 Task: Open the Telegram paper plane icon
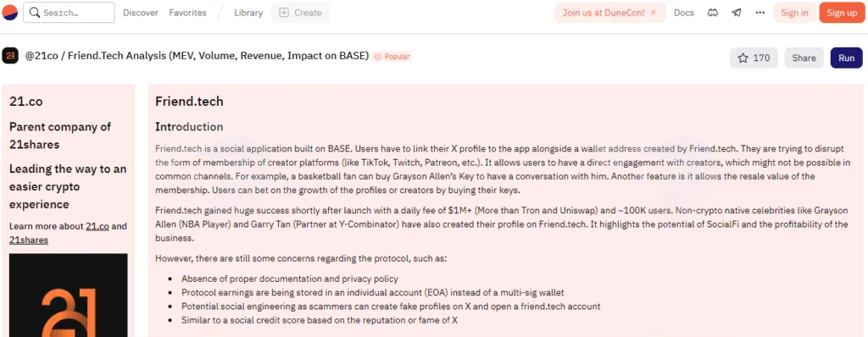coord(737,13)
